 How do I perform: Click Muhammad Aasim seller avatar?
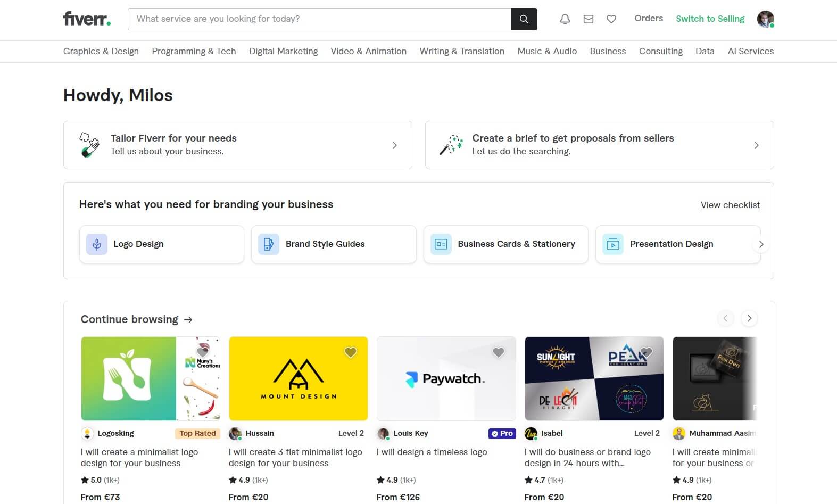(679, 434)
